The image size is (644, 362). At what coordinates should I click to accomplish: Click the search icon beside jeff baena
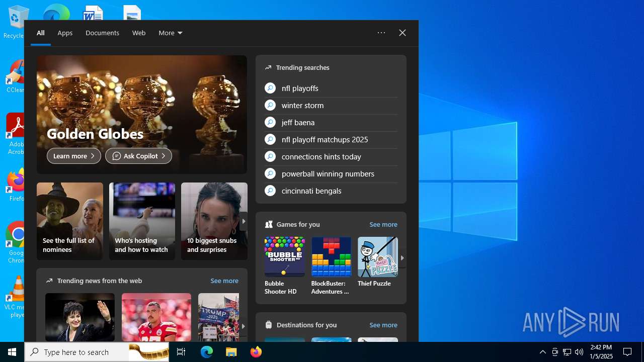[x=270, y=122]
